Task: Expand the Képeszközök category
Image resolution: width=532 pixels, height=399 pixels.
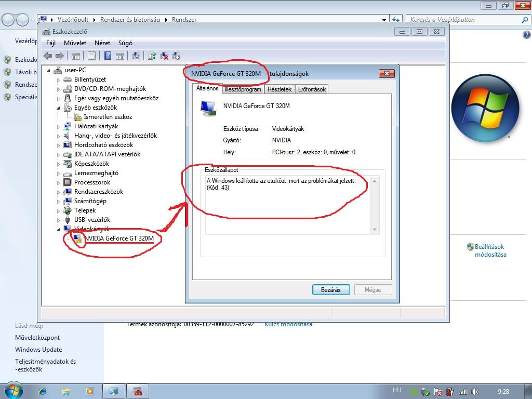Action: (x=58, y=164)
